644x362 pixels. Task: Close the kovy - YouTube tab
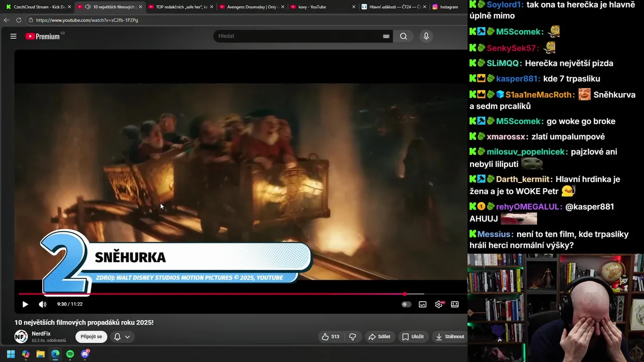[x=354, y=7]
